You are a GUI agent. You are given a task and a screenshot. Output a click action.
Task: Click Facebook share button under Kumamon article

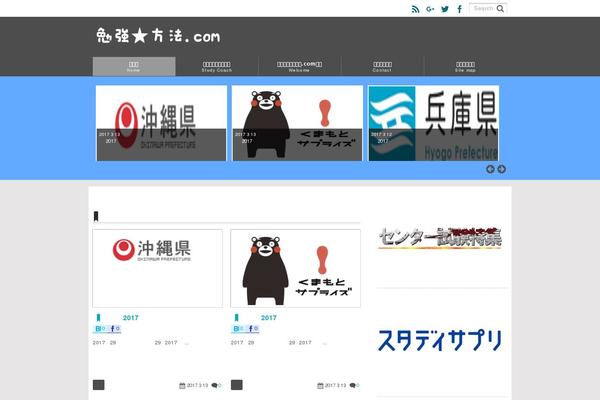coord(253,329)
